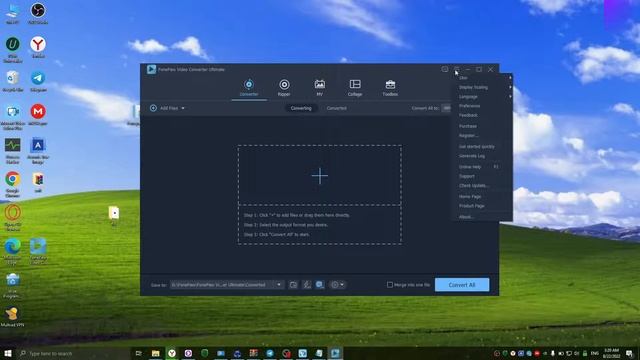Open the settings gear icon
Viewport: 640px width, 360px height.
click(335, 284)
